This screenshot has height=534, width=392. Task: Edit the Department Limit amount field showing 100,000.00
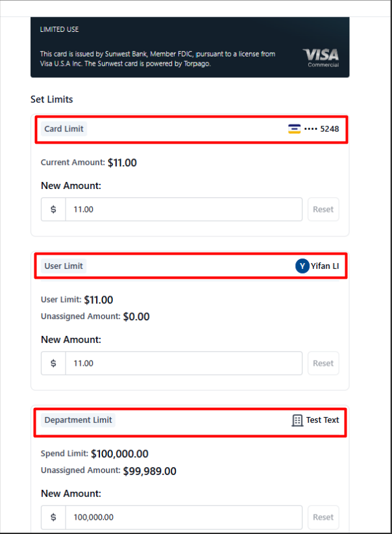coord(184,517)
